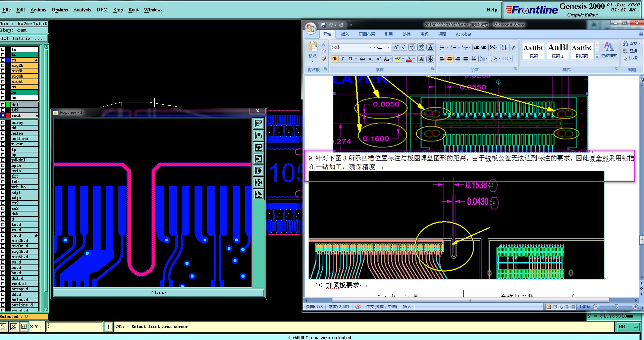Click the pan left icon in Popview

tap(259, 159)
